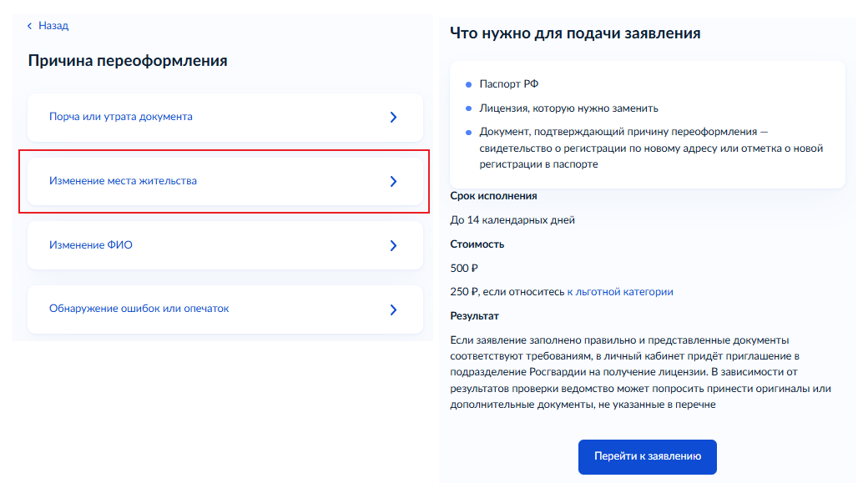Select the Порча или утрата документа option

pyautogui.click(x=225, y=118)
